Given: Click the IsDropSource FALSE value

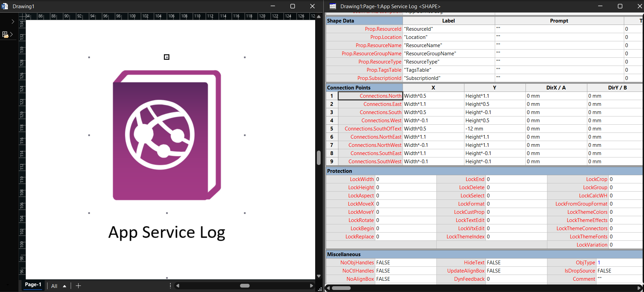Looking at the screenshot, I should (619, 271).
